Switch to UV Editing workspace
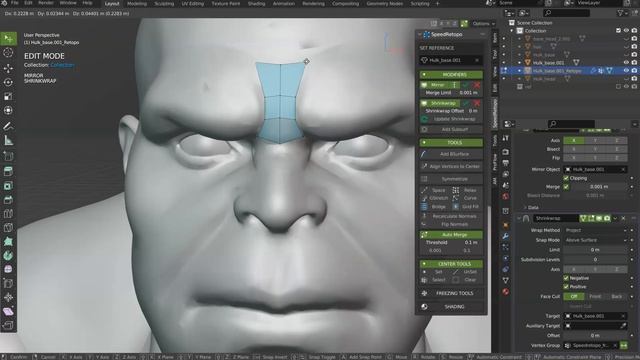Screen dimensions: 640x360 [193, 4]
